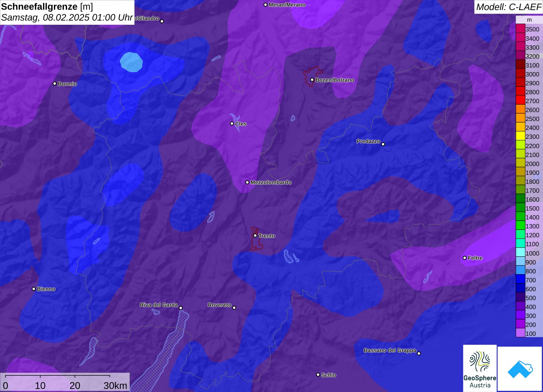Viewport: 543px width, 392px height.
Task: Click the 10 mark on scale bar
Action: 40,385
